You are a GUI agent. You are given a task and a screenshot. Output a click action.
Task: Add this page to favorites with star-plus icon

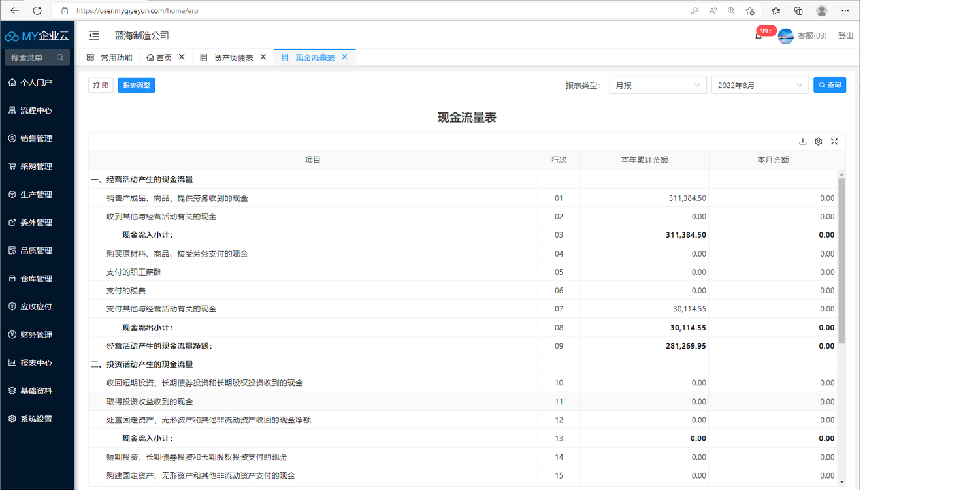[750, 10]
